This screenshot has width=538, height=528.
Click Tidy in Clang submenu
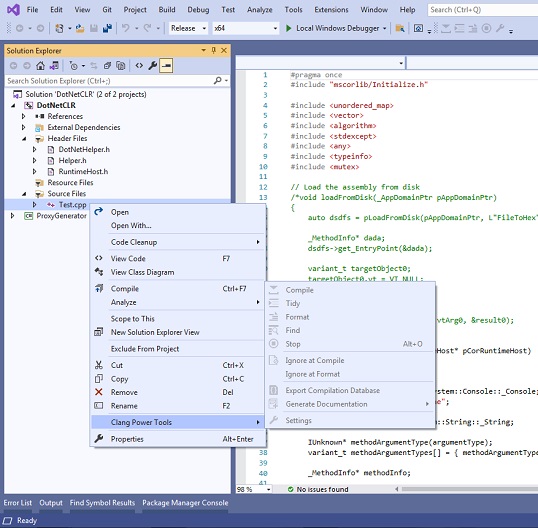pyautogui.click(x=350, y=304)
